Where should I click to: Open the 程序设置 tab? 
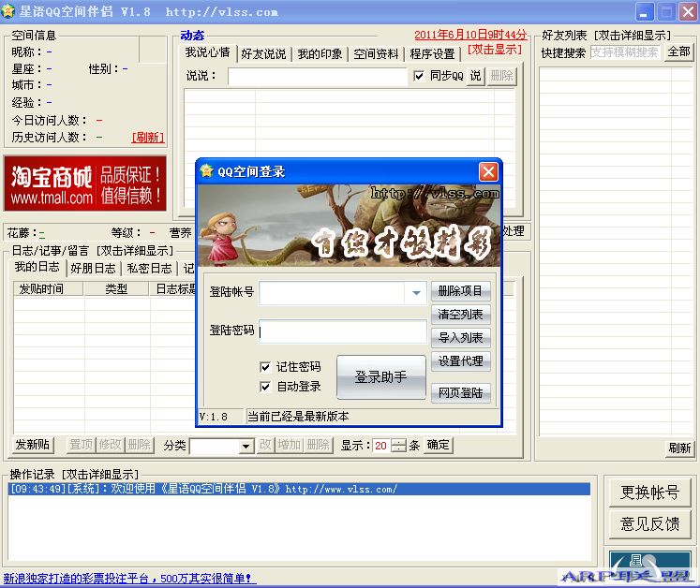point(432,54)
